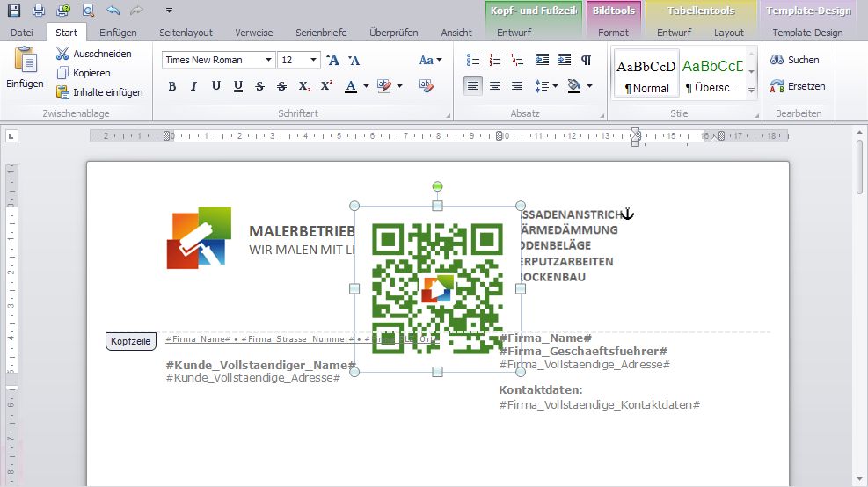Apply the black font color swatch

tap(350, 86)
